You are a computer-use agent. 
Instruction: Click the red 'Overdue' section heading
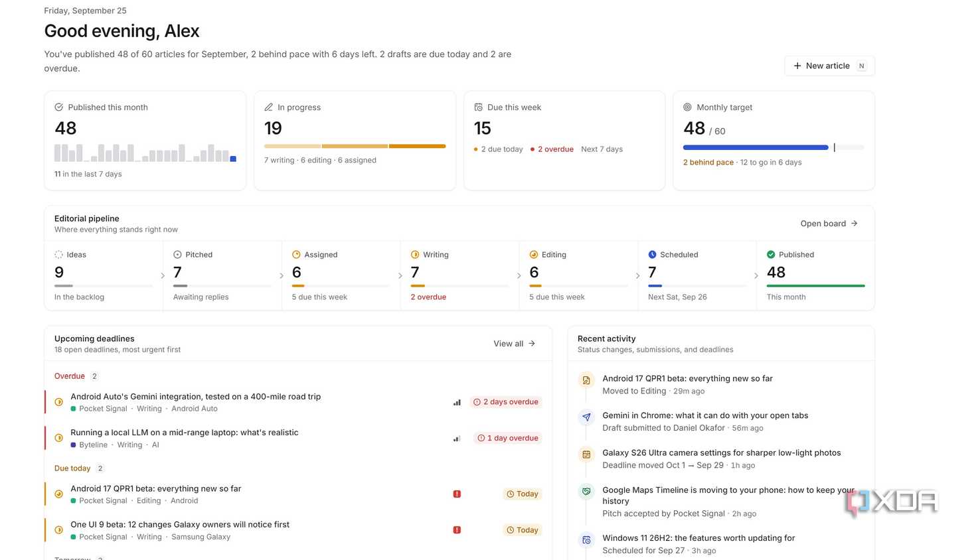(70, 376)
